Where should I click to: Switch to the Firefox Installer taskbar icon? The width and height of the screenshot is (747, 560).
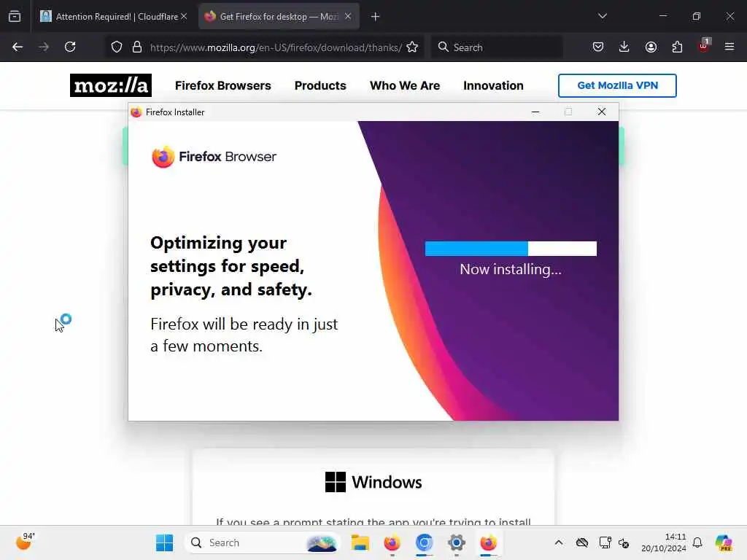click(488, 542)
